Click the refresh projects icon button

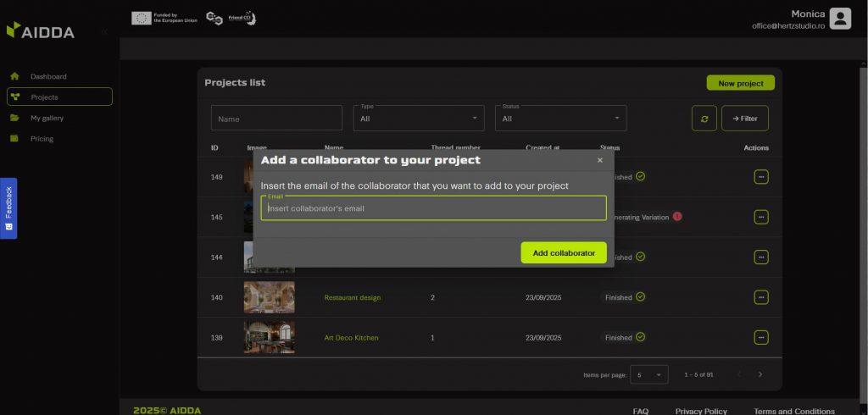[704, 119]
